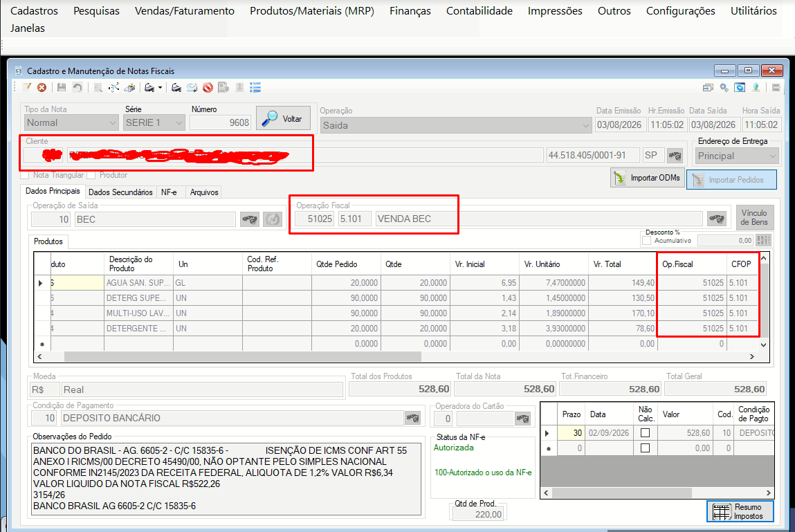
Task: Open lookup icon next to VENDA BEC
Action: [716, 219]
